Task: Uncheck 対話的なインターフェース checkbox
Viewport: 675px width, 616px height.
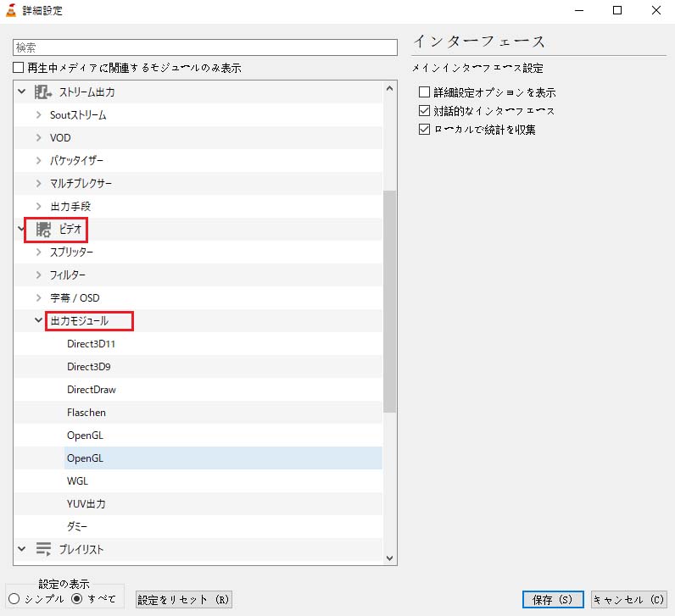Action: coord(425,111)
